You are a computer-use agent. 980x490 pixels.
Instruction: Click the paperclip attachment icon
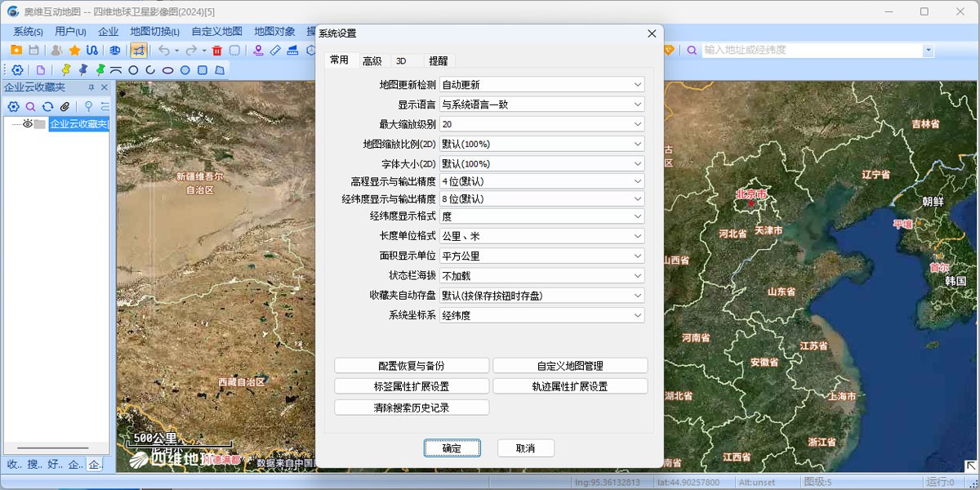[x=65, y=107]
